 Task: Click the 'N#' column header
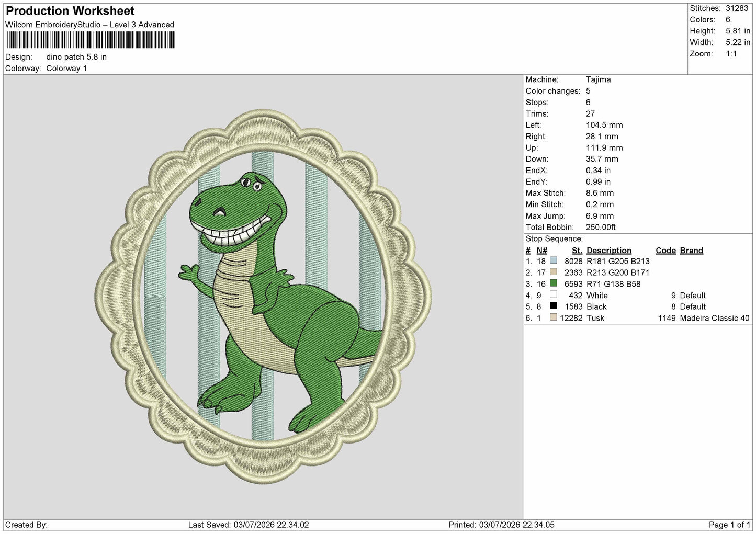pos(542,251)
